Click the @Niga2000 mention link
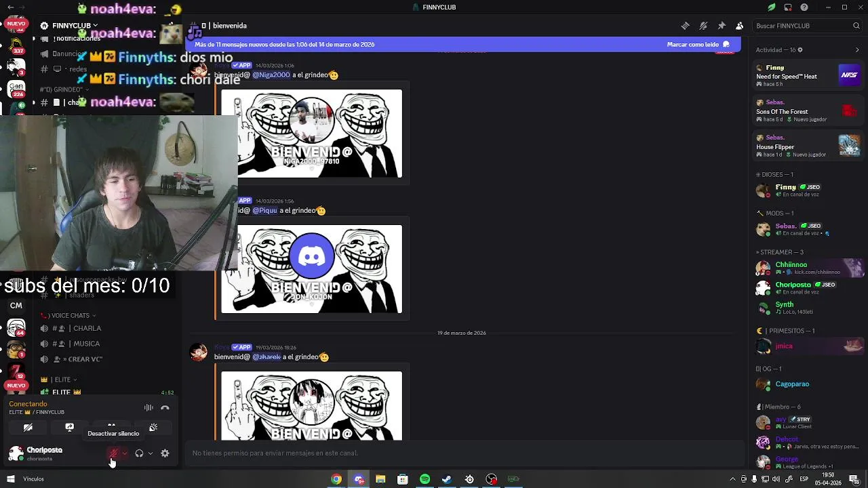The width and height of the screenshot is (868, 488). coord(271,75)
